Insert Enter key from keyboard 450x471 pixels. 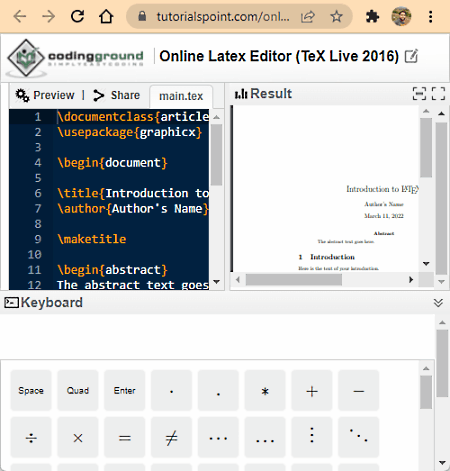(x=125, y=390)
